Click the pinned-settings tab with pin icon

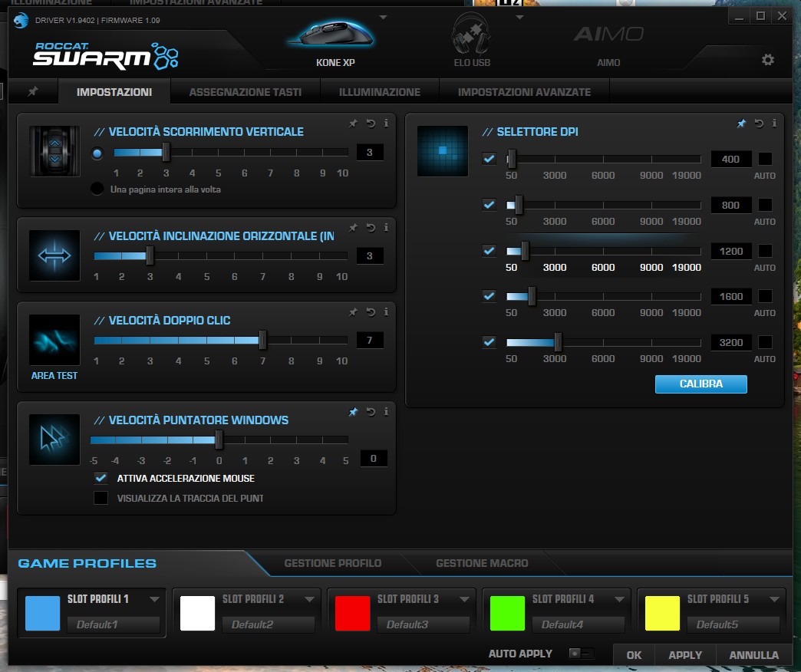coord(33,91)
